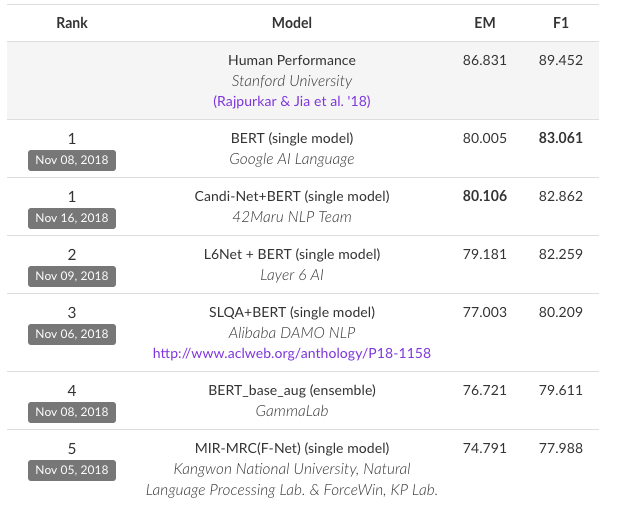Click the Model column header

tap(291, 22)
